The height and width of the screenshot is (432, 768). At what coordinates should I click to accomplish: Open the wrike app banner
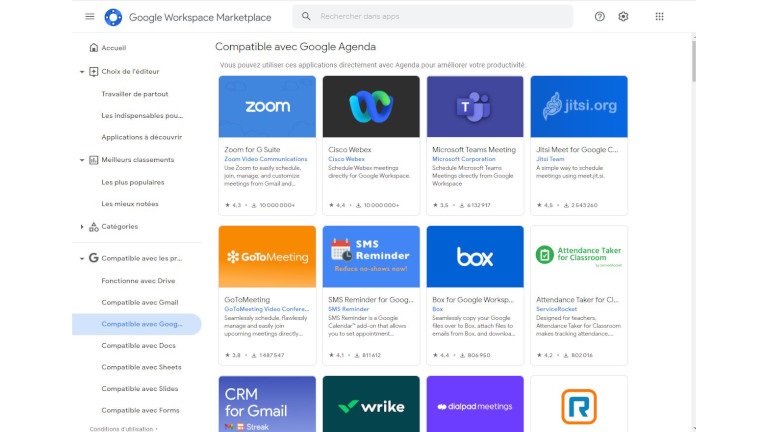click(371, 404)
